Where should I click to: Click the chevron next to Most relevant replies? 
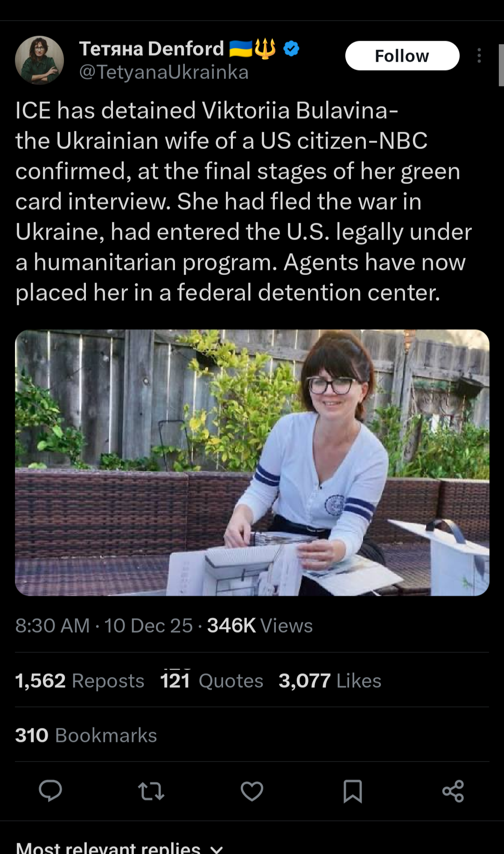[x=217, y=849]
